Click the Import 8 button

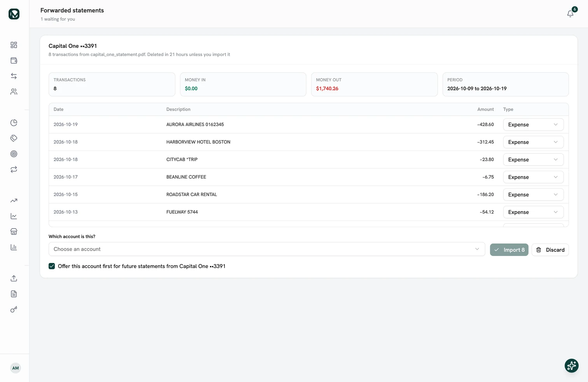click(x=509, y=250)
